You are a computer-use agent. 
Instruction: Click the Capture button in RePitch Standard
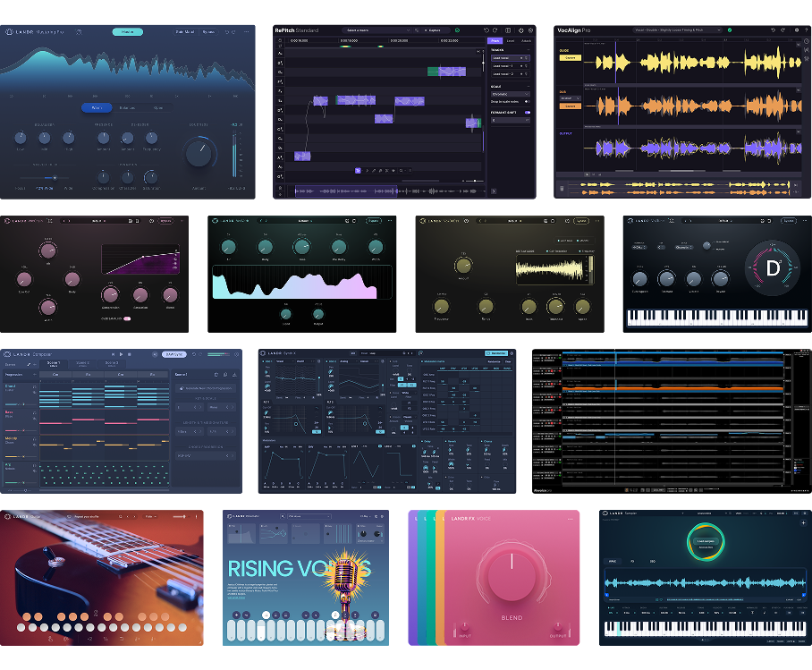[x=433, y=30]
